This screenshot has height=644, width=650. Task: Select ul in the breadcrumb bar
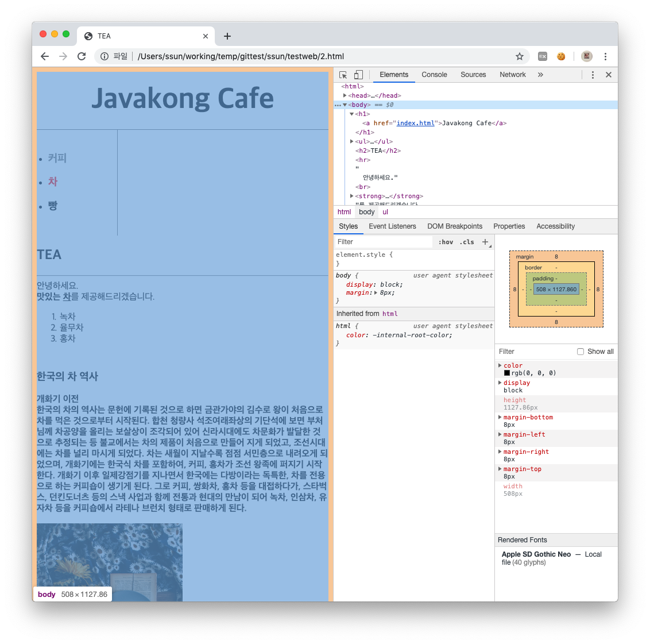(385, 212)
